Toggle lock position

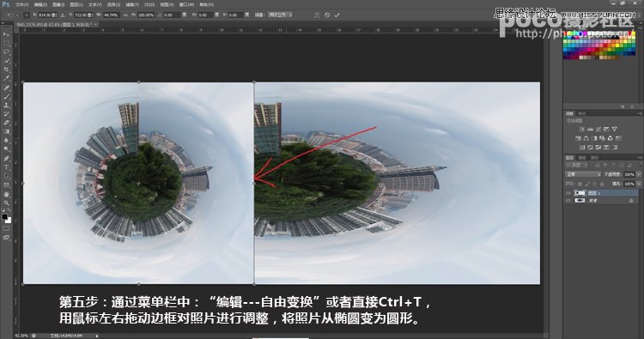click(595, 184)
